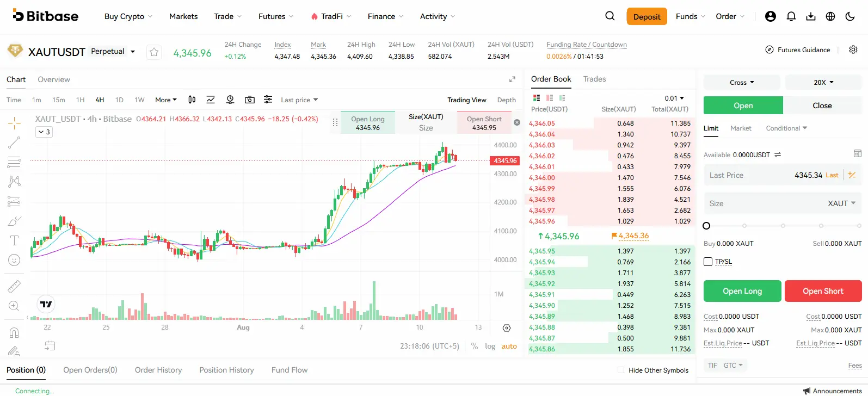This screenshot has width=868, height=396.
Task: Click the orange Deposit button
Action: [x=647, y=16]
